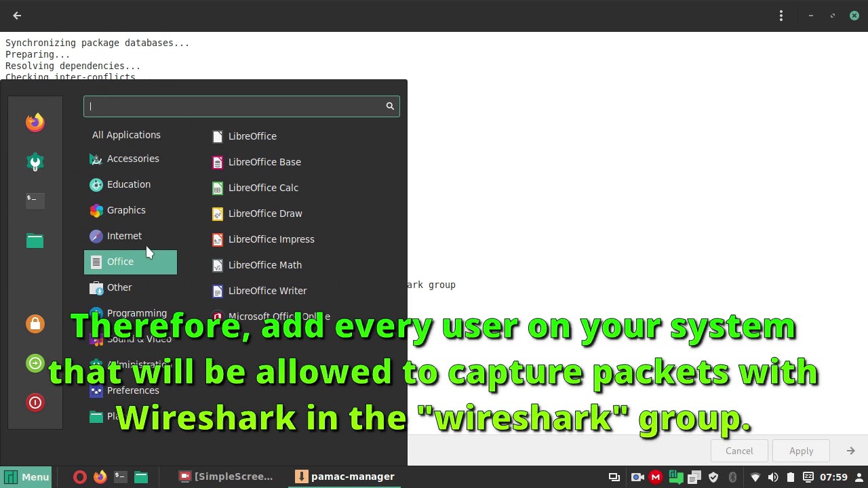Open the Wi-Fi network tray applet
This screenshot has width=868, height=488.
pos(755,477)
